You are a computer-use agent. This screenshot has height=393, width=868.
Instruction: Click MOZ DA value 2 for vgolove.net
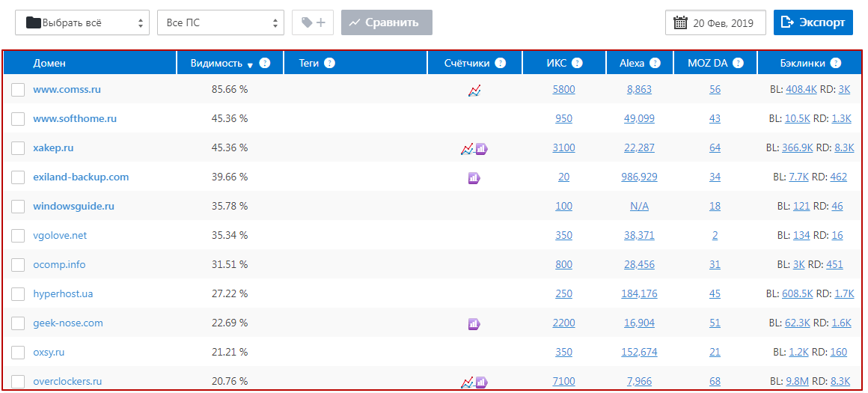coord(715,235)
